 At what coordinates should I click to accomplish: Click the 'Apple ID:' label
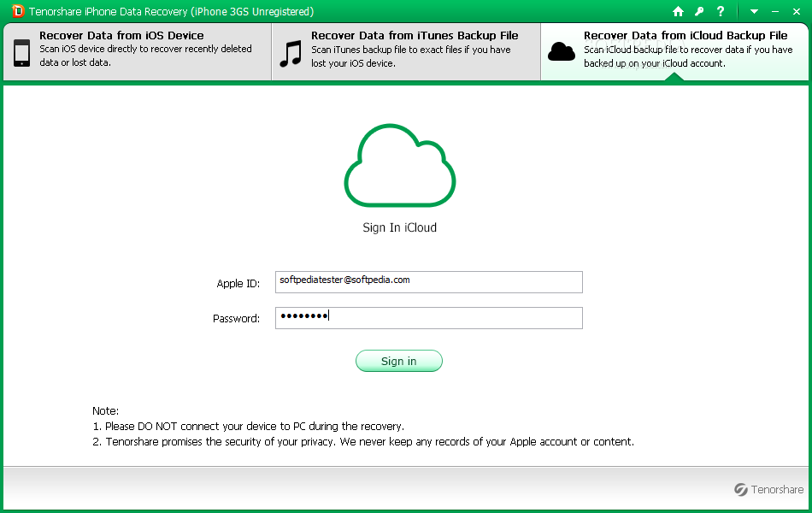click(x=238, y=284)
